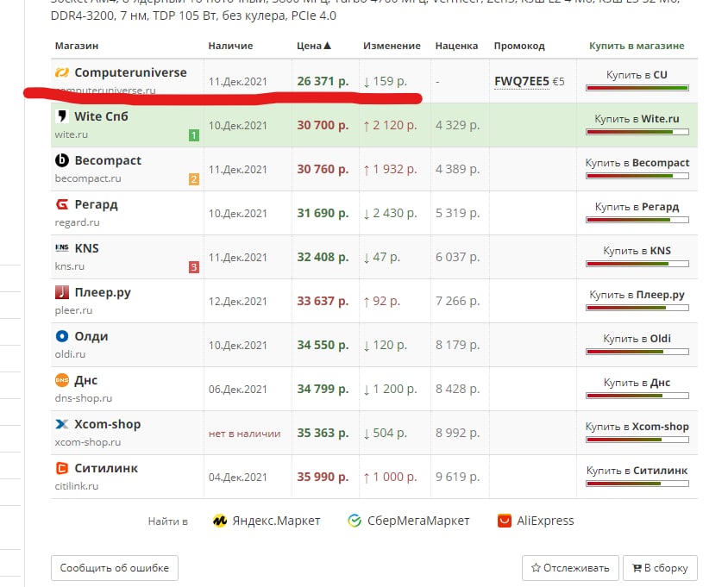Screen dimensions: 728x587
Task: Click Купить в KNS button
Action: [637, 256]
